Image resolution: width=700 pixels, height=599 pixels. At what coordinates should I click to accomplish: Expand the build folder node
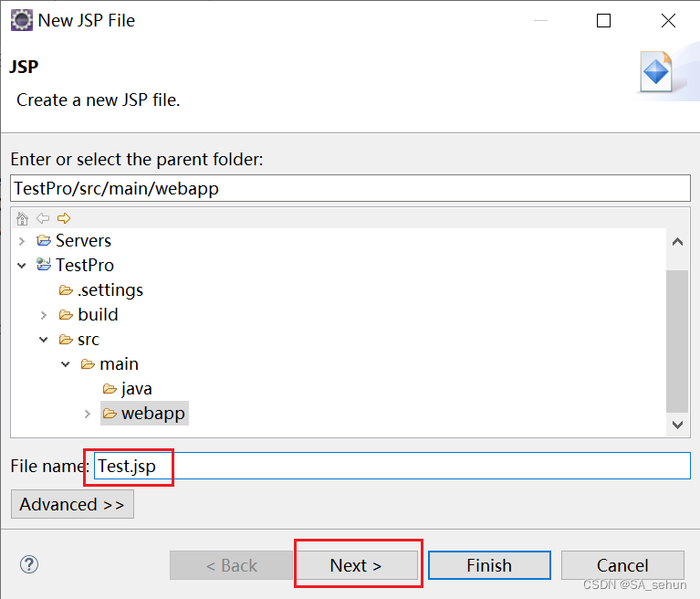pyautogui.click(x=43, y=315)
